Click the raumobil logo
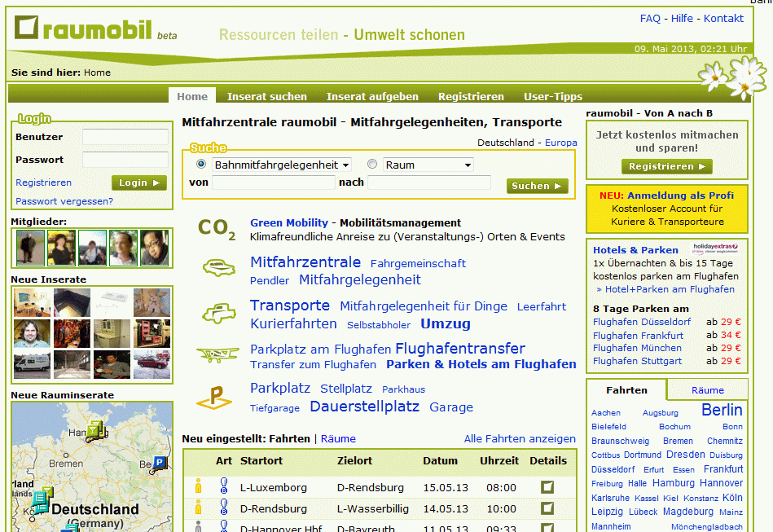 (x=84, y=30)
